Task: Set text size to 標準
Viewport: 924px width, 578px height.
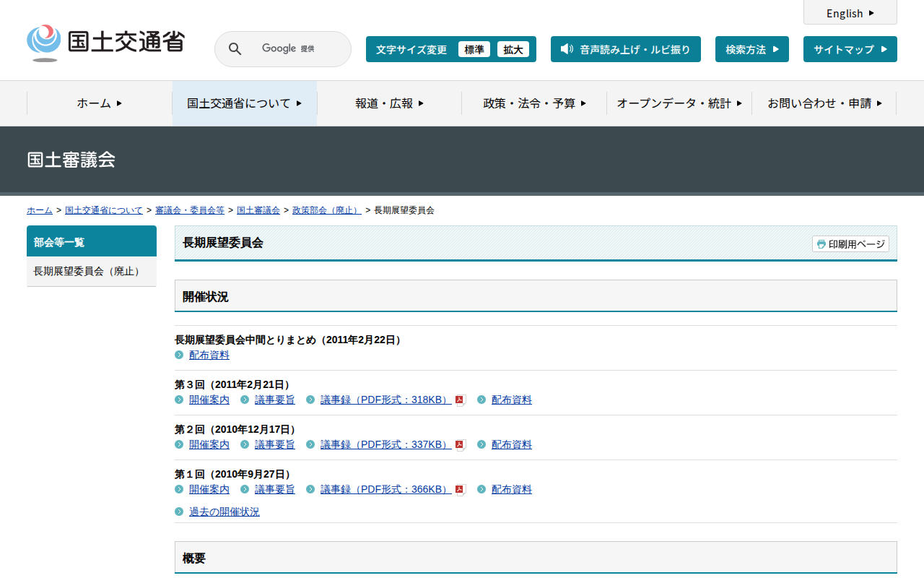Action: coord(474,49)
